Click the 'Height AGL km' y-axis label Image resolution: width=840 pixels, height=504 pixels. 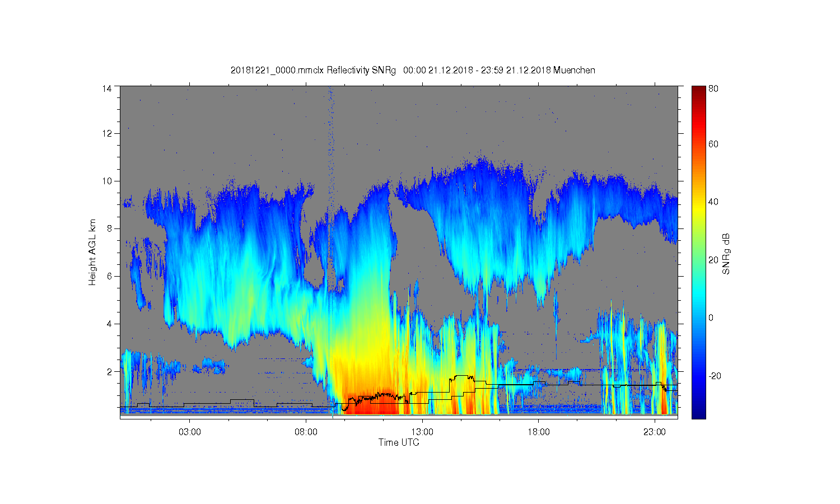coord(92,252)
